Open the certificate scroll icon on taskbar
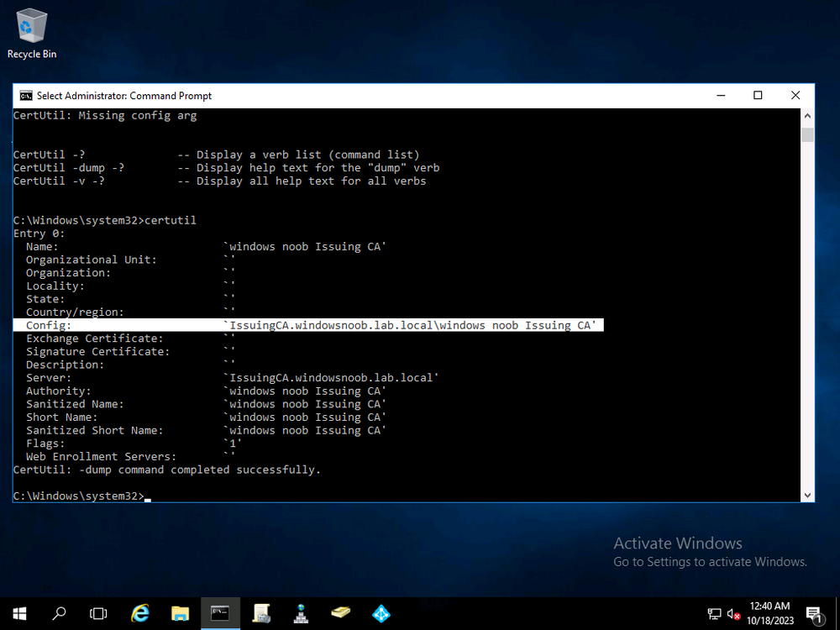Image resolution: width=840 pixels, height=630 pixels. tap(261, 613)
